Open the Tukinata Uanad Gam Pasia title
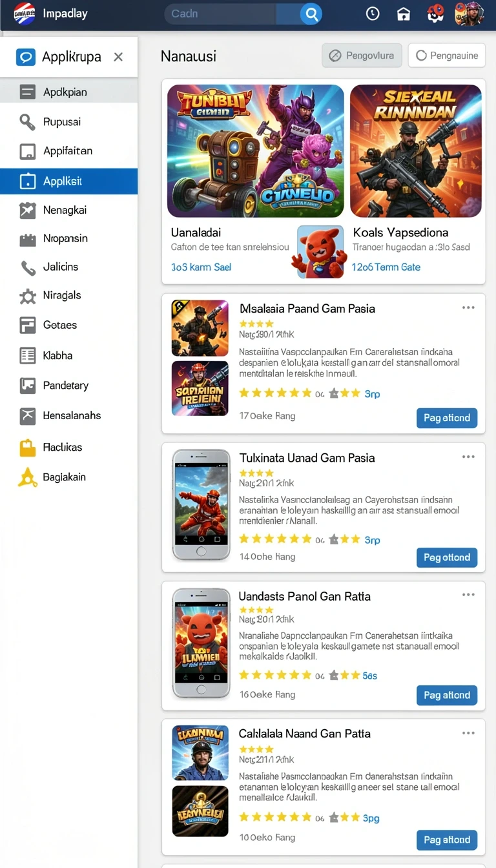Screen dimensions: 496x868 coord(307,458)
